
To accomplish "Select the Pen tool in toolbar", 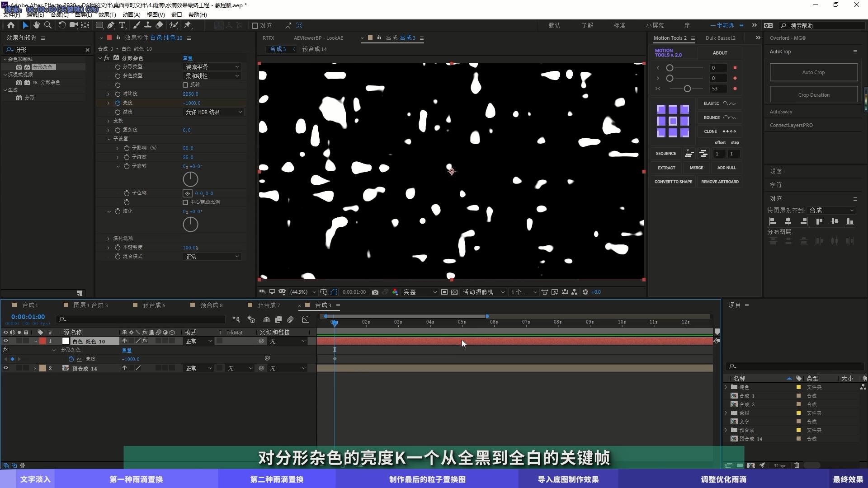I will [x=111, y=25].
